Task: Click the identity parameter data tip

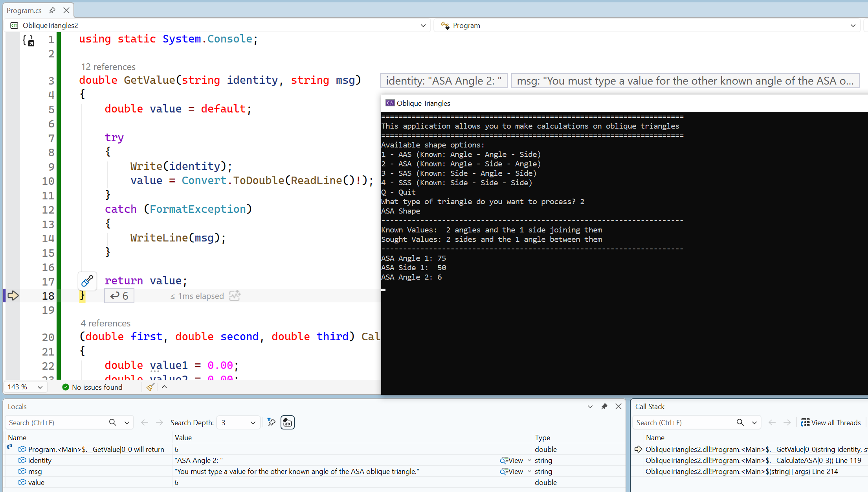Action: [x=444, y=81]
